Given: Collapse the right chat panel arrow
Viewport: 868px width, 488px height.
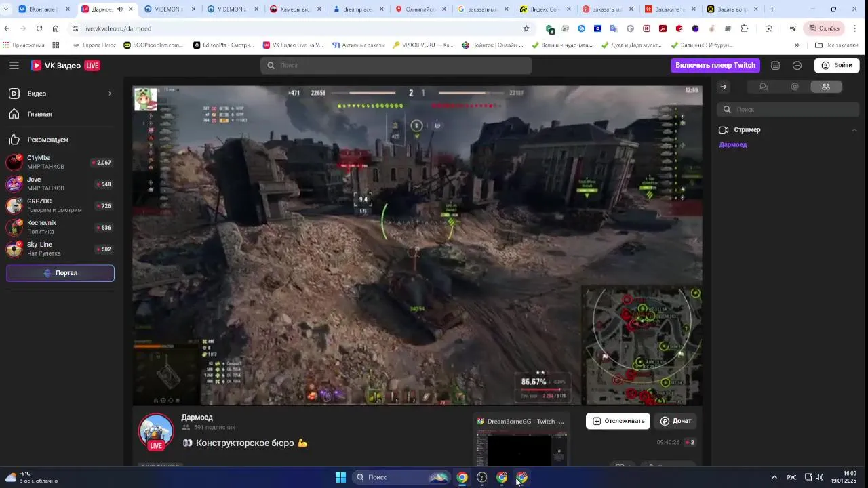Looking at the screenshot, I should [724, 87].
